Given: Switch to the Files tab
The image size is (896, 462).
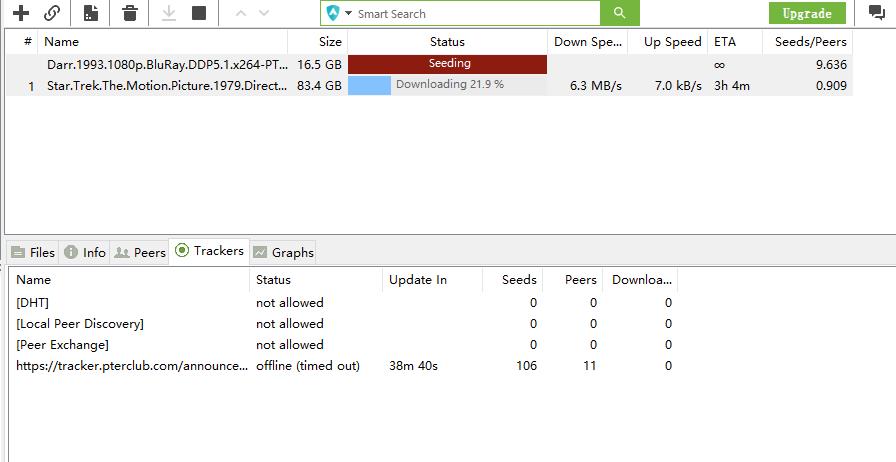Looking at the screenshot, I should [x=33, y=252].
